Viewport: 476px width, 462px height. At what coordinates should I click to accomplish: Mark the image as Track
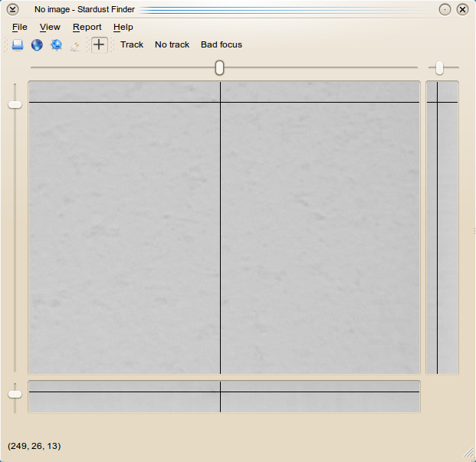(132, 44)
